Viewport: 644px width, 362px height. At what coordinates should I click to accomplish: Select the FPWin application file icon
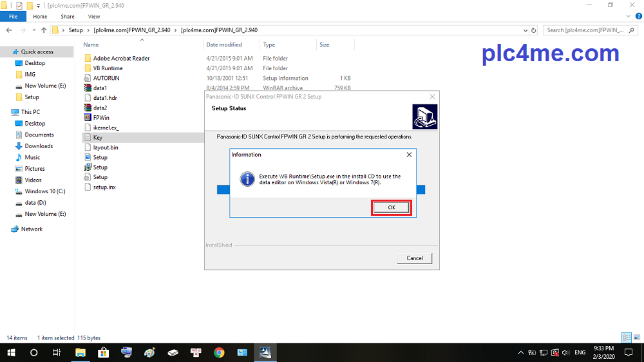88,118
